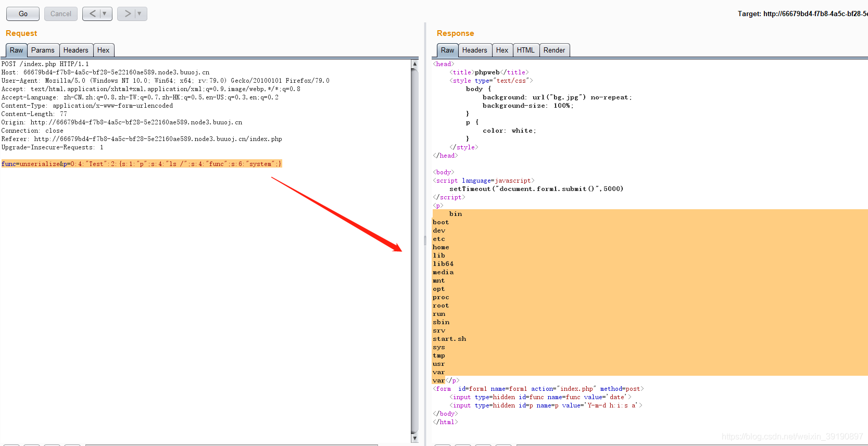Click the background url bg.jpg line
The height and width of the screenshot is (446, 868).
pos(557,97)
